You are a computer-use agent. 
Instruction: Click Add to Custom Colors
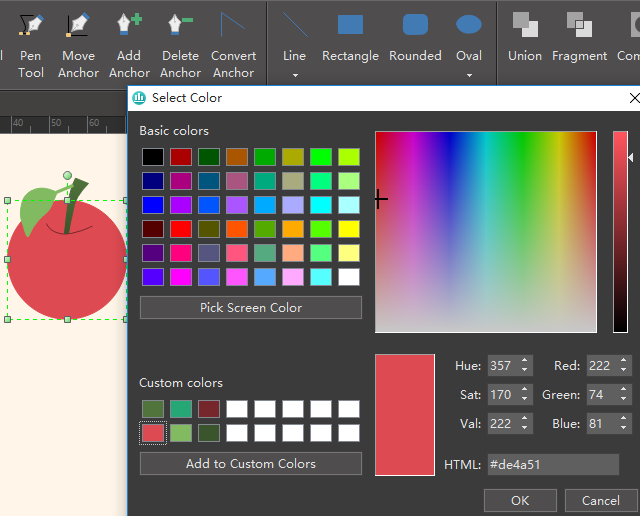[x=250, y=464]
